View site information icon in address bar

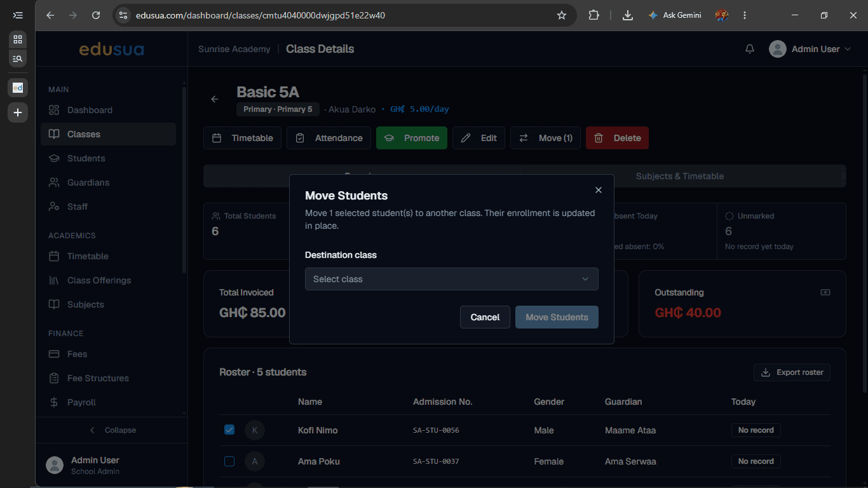pyautogui.click(x=123, y=15)
